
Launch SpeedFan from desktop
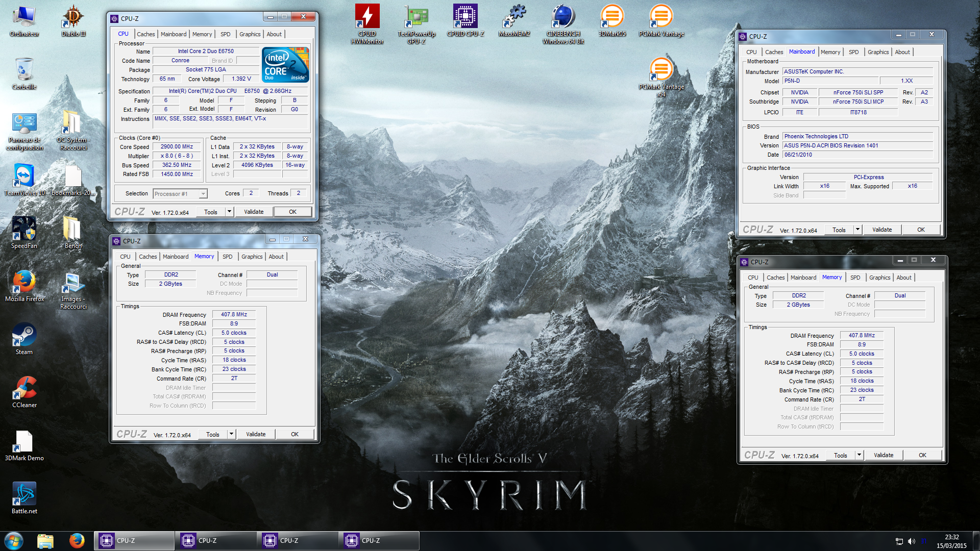(24, 233)
